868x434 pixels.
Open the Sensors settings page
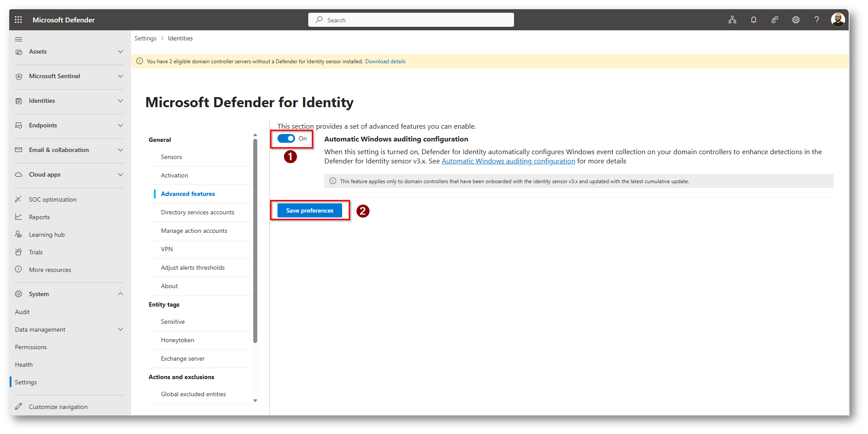pos(171,157)
